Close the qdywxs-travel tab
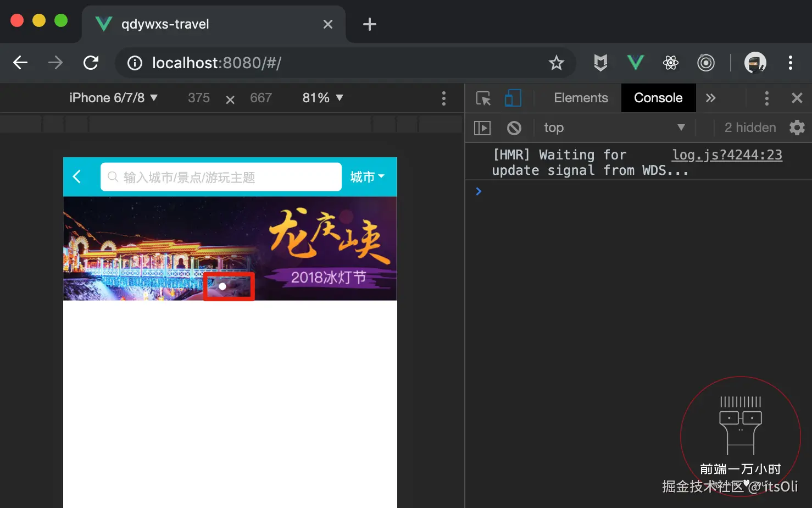This screenshot has height=508, width=812. click(x=328, y=24)
